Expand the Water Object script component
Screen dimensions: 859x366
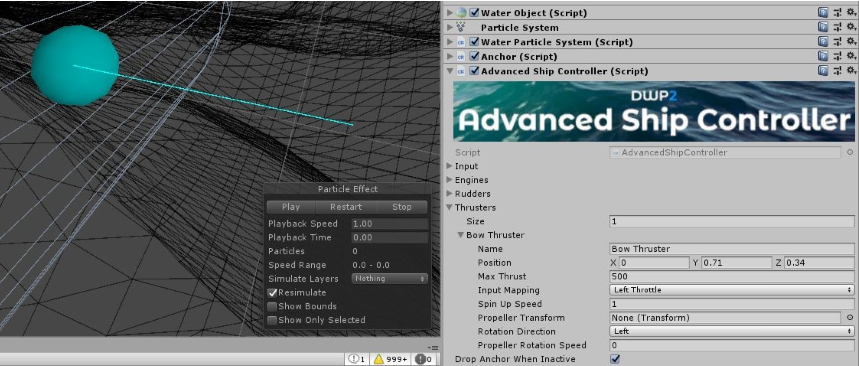point(450,13)
